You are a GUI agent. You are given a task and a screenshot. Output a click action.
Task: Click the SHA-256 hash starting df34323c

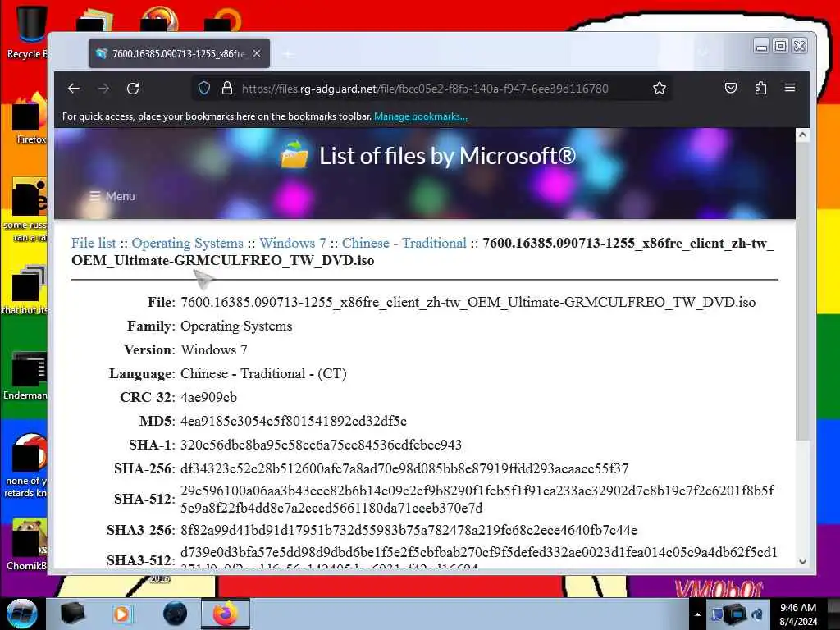[404, 468]
